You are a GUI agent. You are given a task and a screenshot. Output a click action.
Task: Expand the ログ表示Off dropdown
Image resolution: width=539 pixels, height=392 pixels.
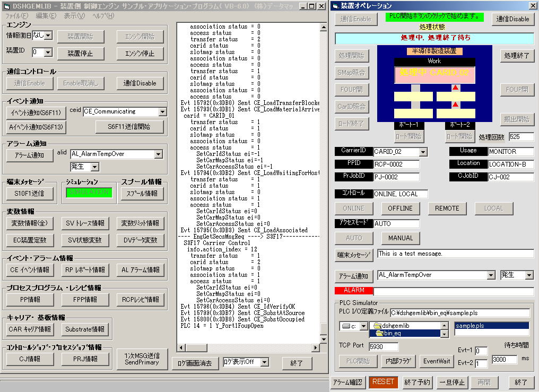coord(264,362)
